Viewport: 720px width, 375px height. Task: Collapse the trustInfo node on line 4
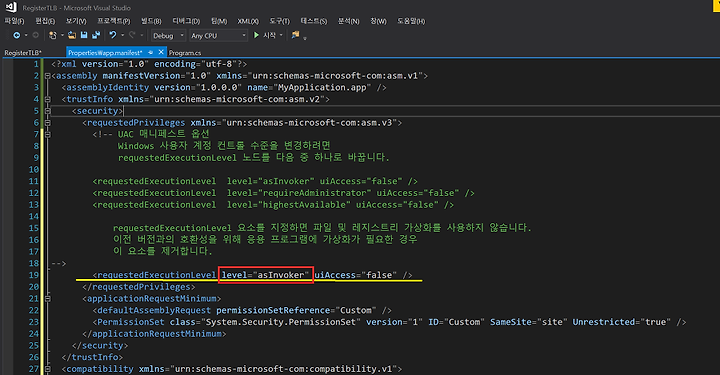point(47,100)
